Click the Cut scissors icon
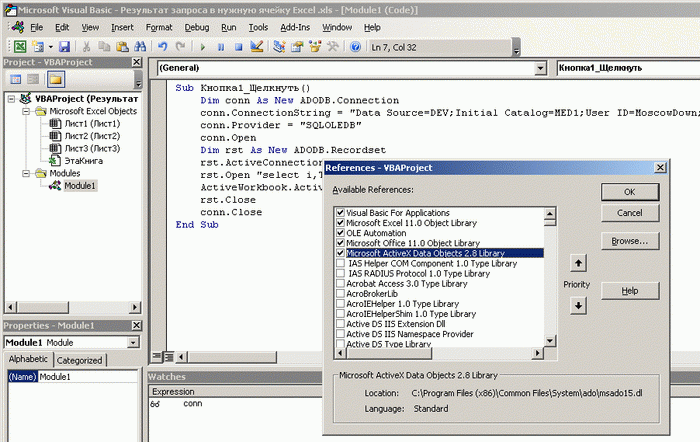The width and height of the screenshot is (700, 442). [x=87, y=47]
